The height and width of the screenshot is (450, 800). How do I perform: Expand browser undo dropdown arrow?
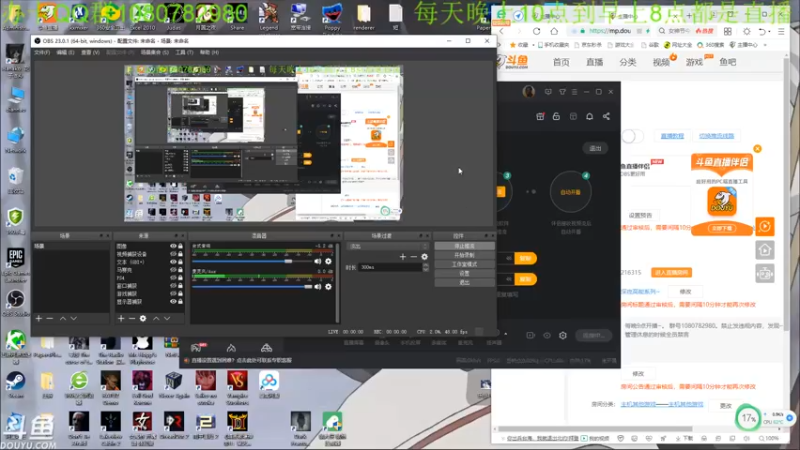click(770, 32)
